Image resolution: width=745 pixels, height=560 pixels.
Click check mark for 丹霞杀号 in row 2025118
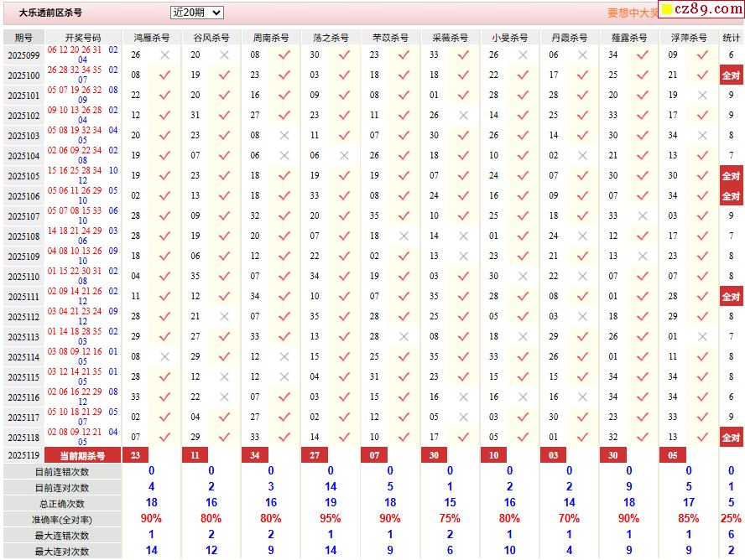point(582,438)
